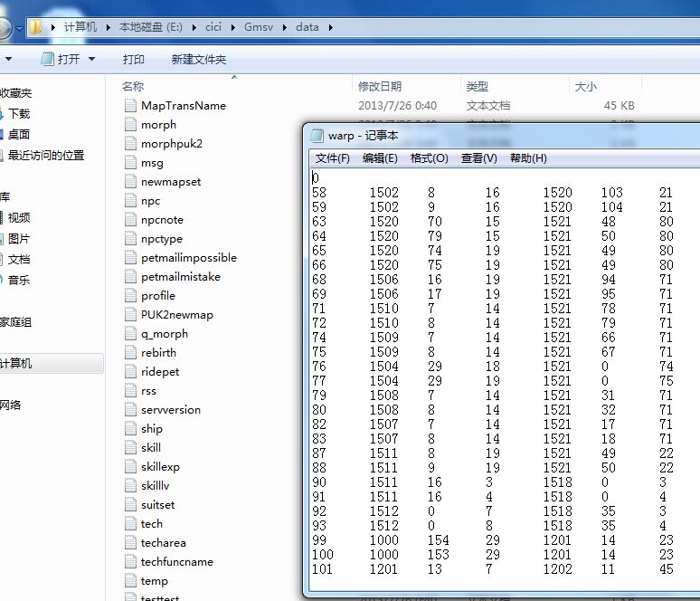Sort files by the 修改日期 column header

(380, 87)
